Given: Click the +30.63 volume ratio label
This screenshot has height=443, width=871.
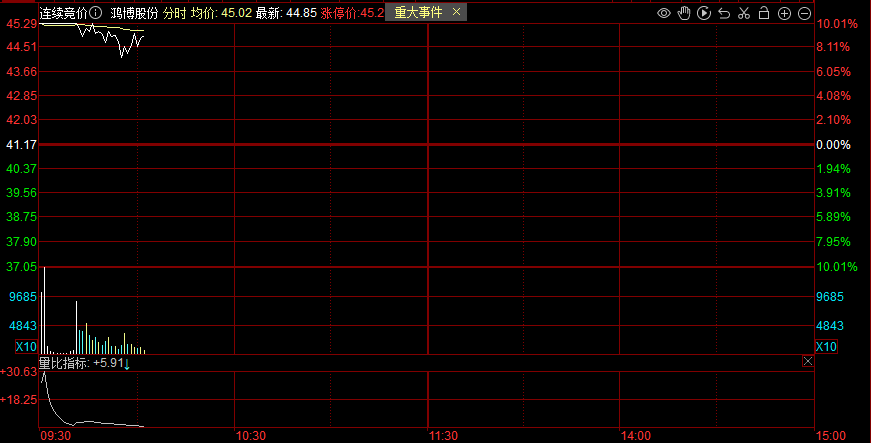Looking at the screenshot, I should [x=19, y=371].
